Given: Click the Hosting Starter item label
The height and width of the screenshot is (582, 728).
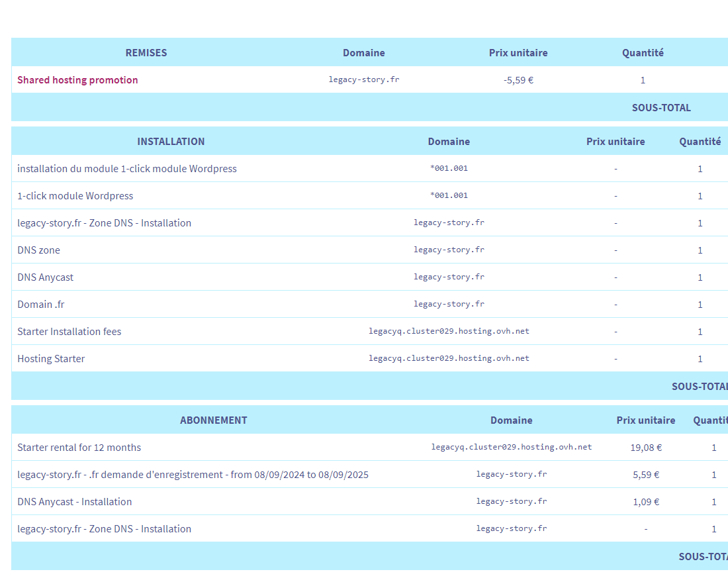Looking at the screenshot, I should click(x=51, y=359).
